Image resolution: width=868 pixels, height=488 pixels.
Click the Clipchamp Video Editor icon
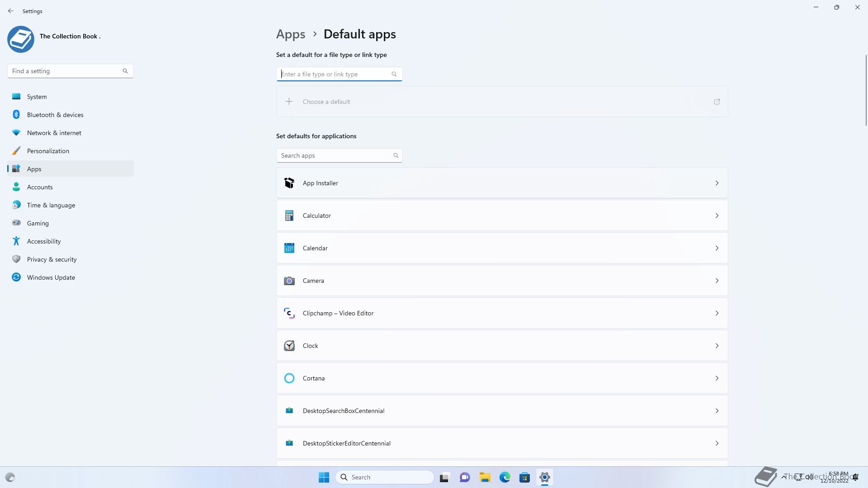coord(289,313)
